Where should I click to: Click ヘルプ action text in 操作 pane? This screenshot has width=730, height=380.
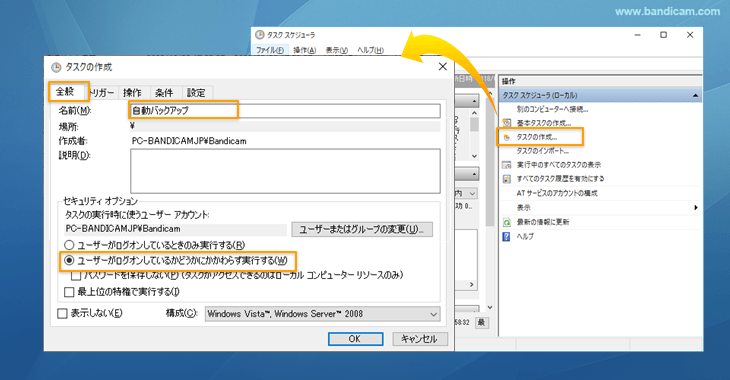click(x=525, y=237)
